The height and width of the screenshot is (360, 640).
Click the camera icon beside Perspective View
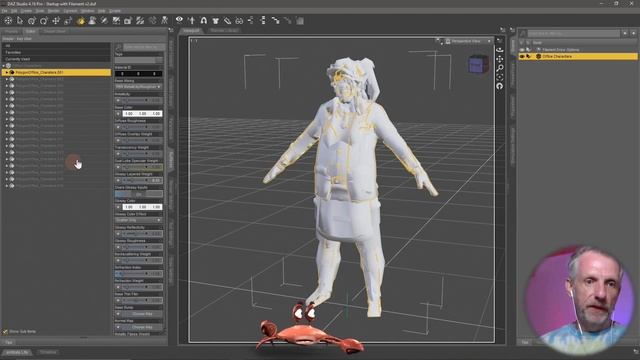pyautogui.click(x=448, y=41)
